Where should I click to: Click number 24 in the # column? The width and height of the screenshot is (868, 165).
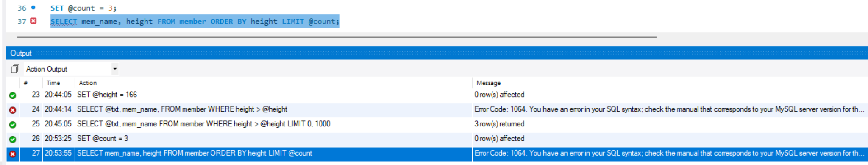pyautogui.click(x=36, y=109)
